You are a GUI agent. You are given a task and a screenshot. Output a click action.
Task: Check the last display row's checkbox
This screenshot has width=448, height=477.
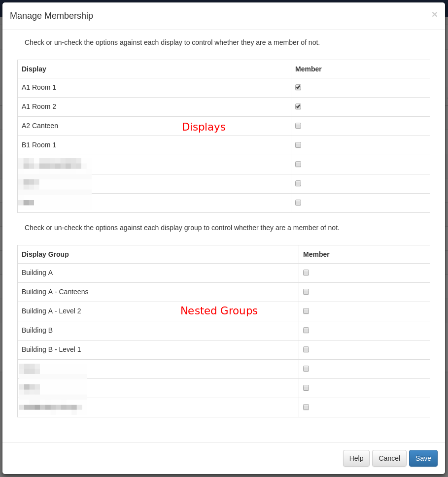click(298, 203)
